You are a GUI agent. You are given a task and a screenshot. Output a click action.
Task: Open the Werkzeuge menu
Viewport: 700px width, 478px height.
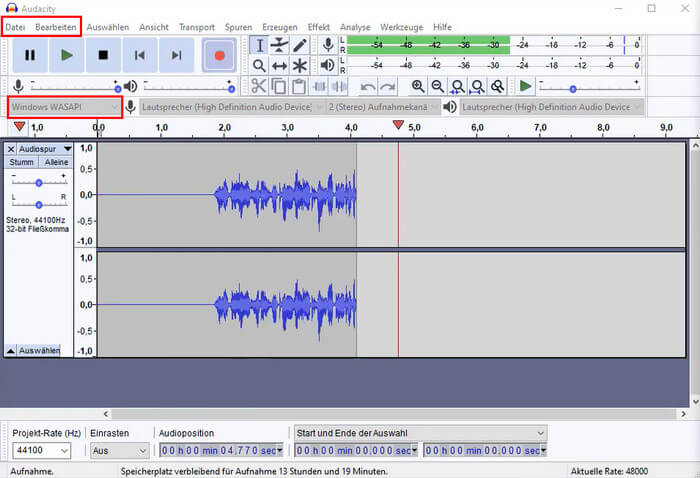(x=402, y=27)
